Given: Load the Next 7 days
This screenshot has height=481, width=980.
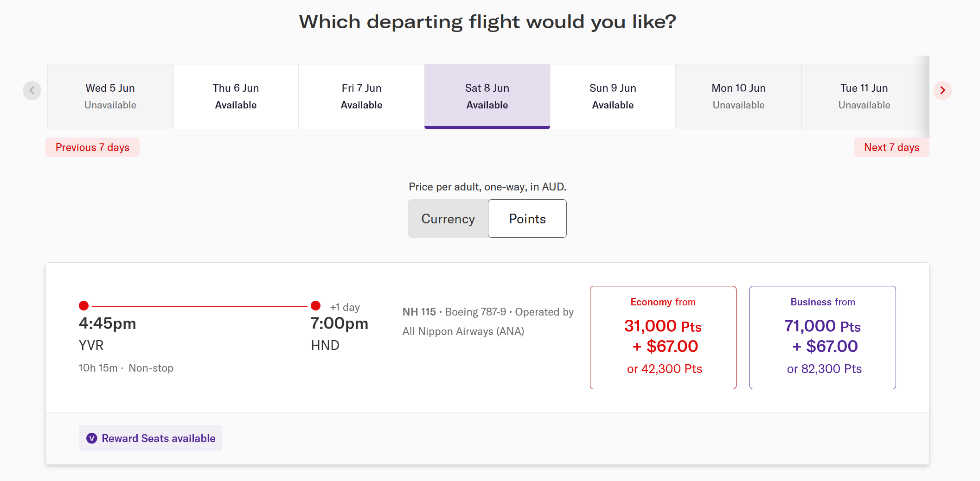Looking at the screenshot, I should pyautogui.click(x=892, y=147).
